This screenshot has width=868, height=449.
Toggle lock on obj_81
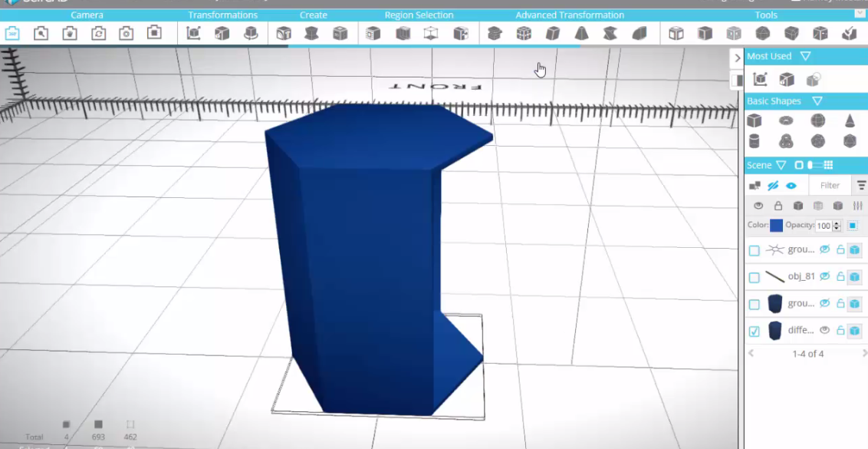(x=840, y=276)
